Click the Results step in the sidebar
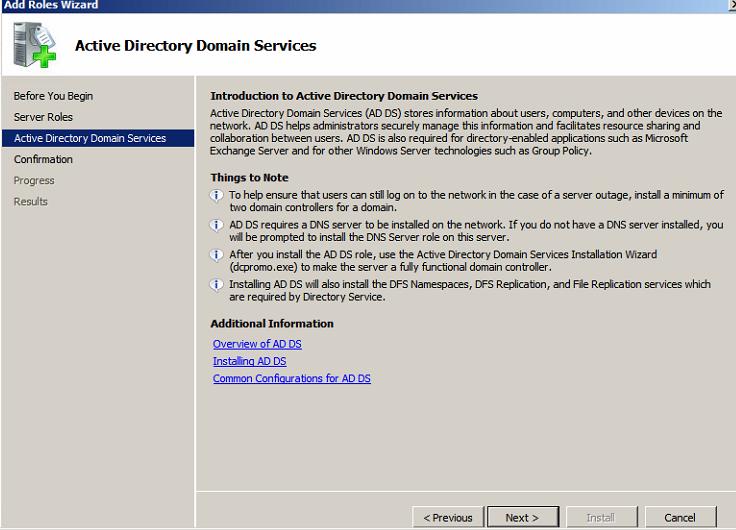 (31, 201)
